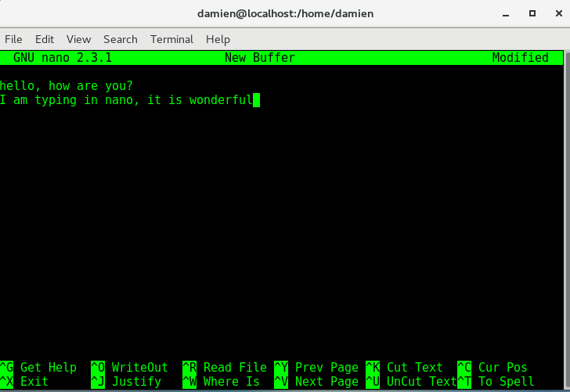Open the Search menu
The width and height of the screenshot is (570, 392).
click(x=121, y=39)
